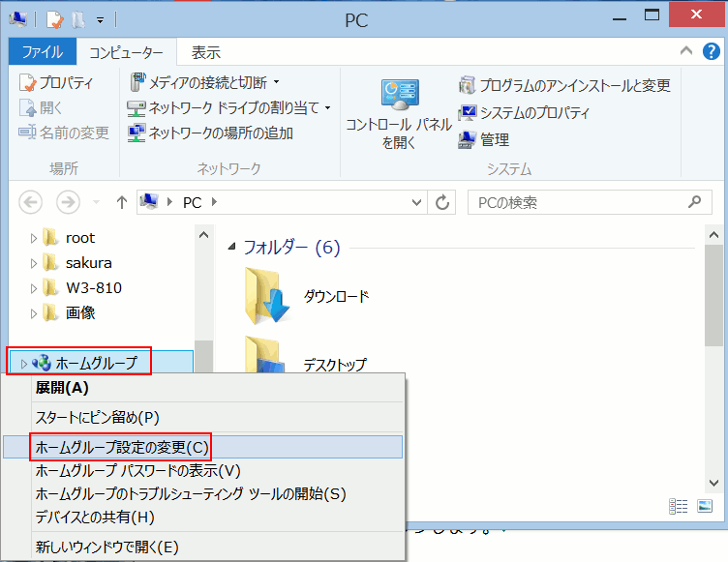728x562 pixels.
Task: Choose ホームグループ設定の変更(C) in context menu
Action: point(121,447)
